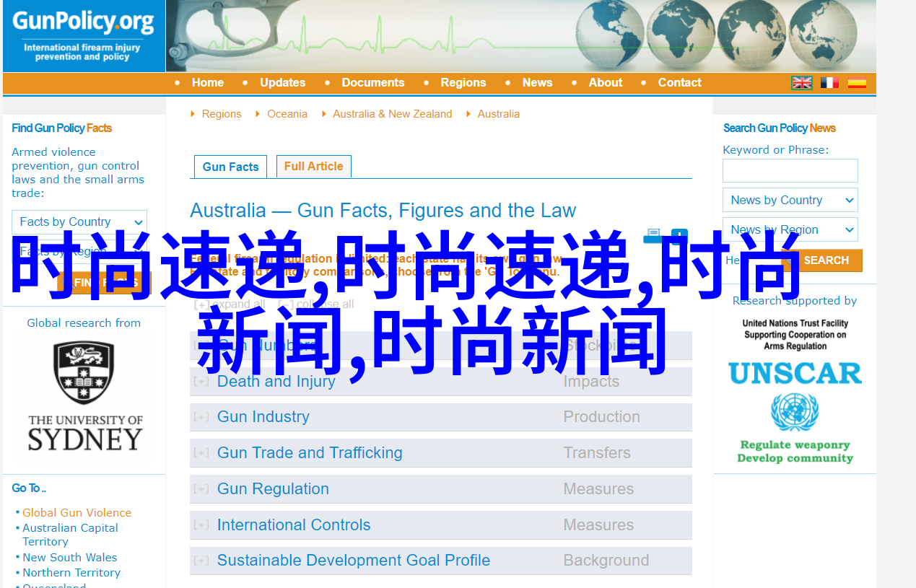
Task: Click the University of Sydney crest logo
Action: pos(84,372)
